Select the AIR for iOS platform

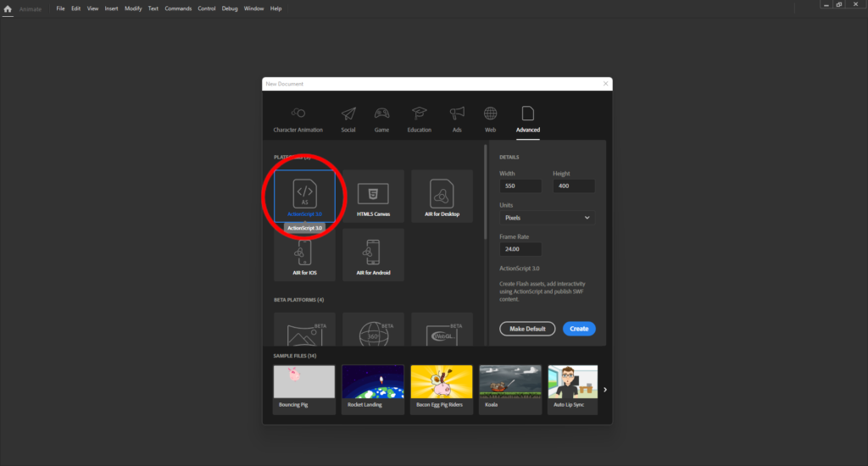click(x=304, y=254)
